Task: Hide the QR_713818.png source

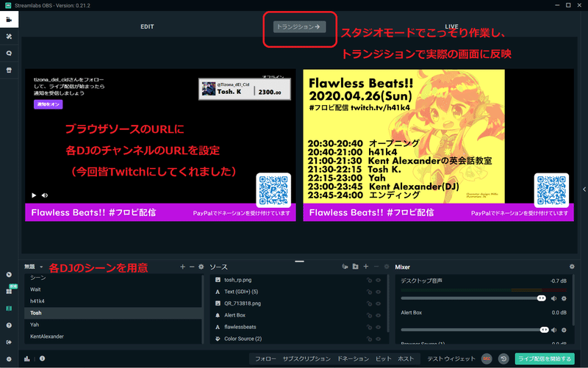Action: pos(379,303)
